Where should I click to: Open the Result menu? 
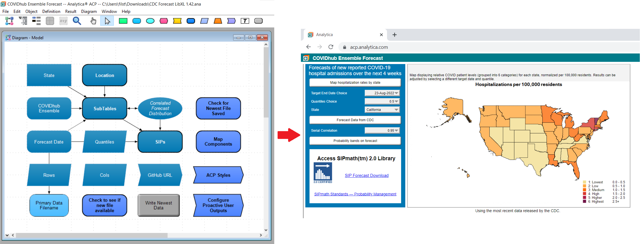[x=71, y=11]
